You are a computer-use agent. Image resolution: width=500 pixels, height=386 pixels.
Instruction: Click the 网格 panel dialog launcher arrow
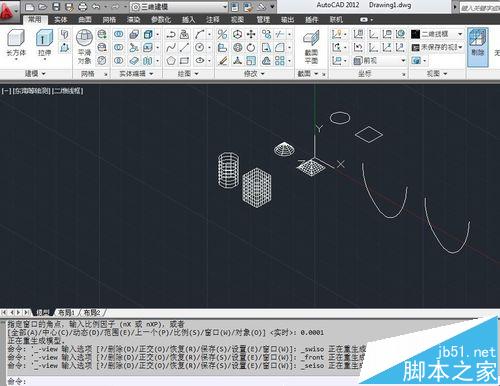106,74
